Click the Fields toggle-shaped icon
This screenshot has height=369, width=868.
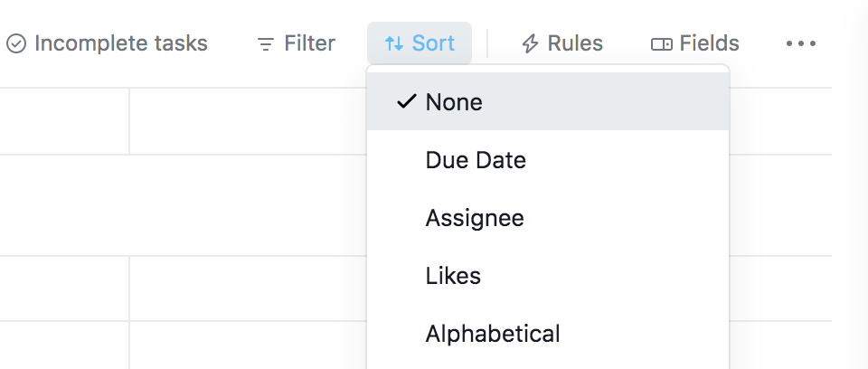tap(662, 43)
